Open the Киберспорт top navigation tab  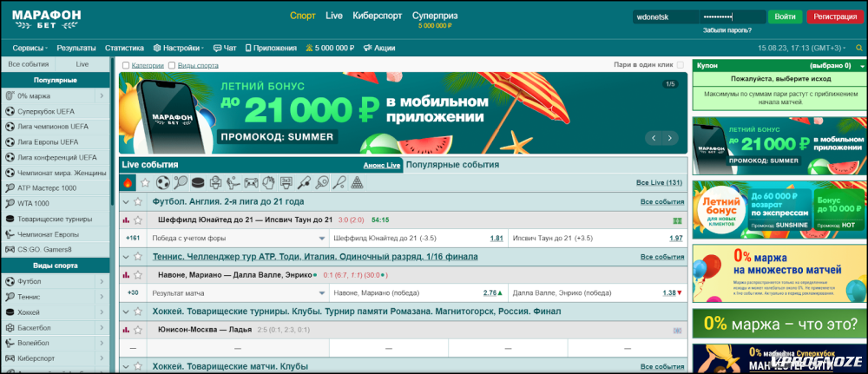click(x=378, y=16)
